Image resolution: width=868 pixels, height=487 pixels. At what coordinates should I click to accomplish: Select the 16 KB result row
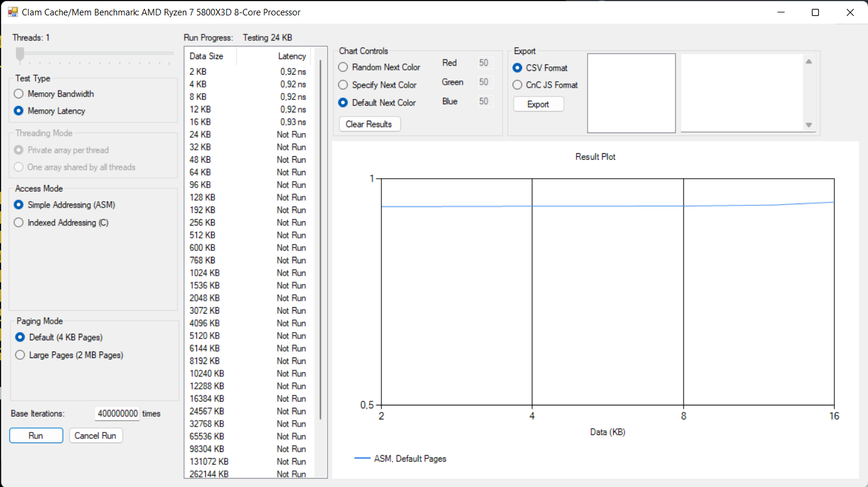point(248,122)
